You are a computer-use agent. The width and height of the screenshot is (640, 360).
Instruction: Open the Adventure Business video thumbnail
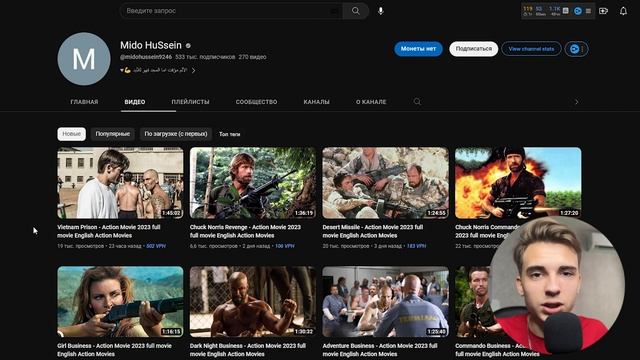coord(385,302)
